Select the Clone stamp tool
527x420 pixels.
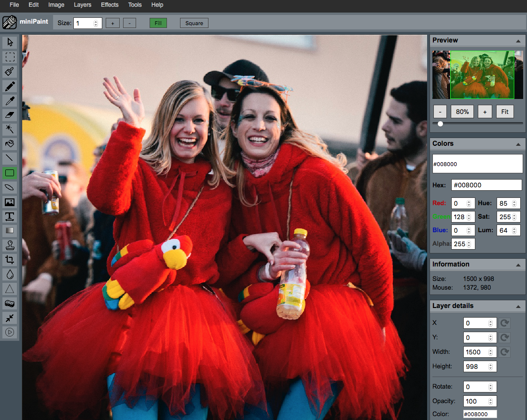coord(10,245)
